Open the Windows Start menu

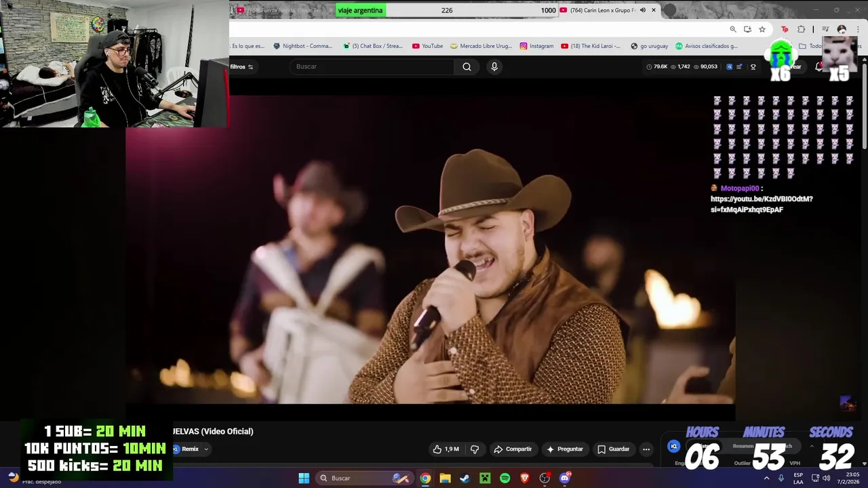pyautogui.click(x=304, y=478)
